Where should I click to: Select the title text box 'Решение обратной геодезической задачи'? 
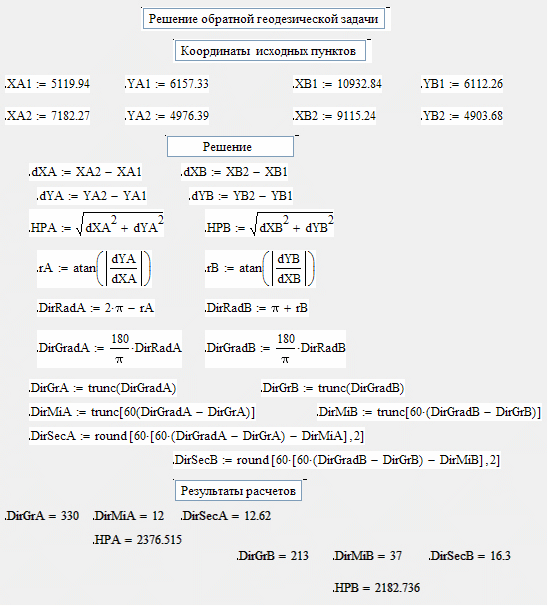pos(264,19)
